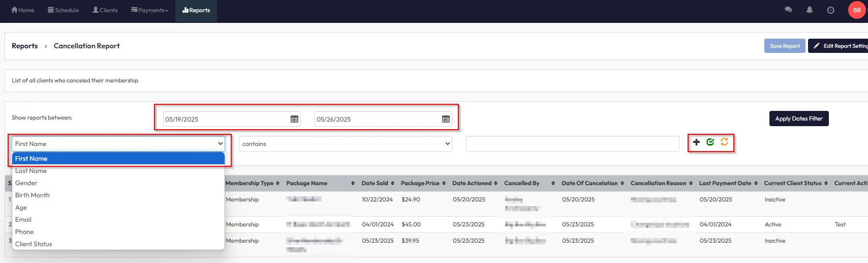
Task: Pick 'Birth Month' in the filter list
Action: click(33, 195)
